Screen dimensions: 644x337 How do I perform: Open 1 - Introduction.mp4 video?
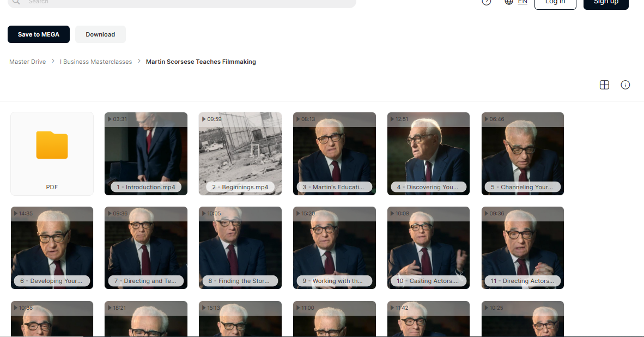146,154
